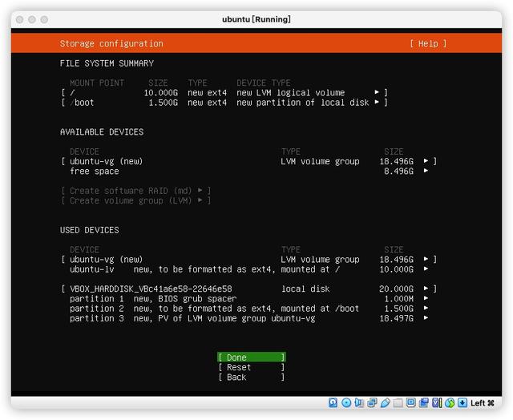Open hard disk activity indicator in status bar
Image resolution: width=513 pixels, height=420 pixels.
coord(333,402)
